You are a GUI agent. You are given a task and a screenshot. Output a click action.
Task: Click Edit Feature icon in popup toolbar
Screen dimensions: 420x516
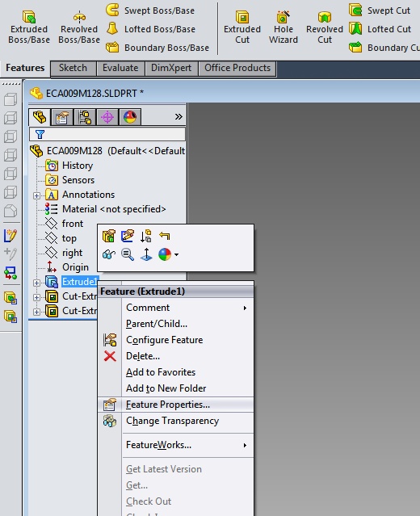pos(108,237)
